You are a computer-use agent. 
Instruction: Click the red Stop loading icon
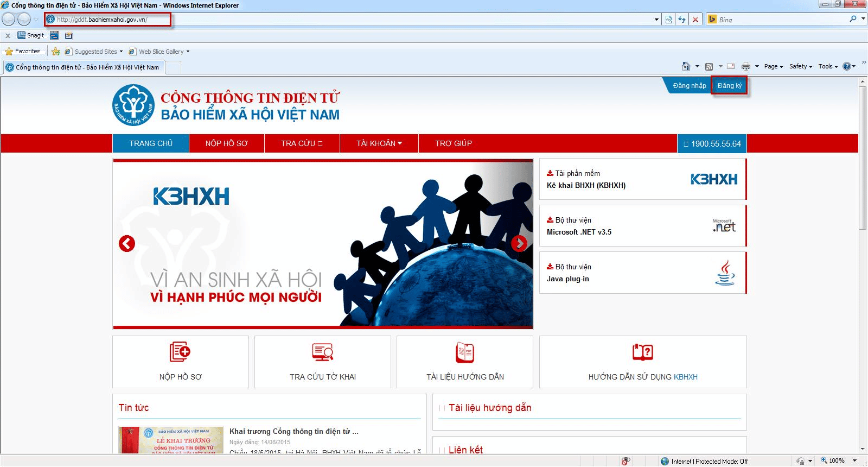(695, 20)
